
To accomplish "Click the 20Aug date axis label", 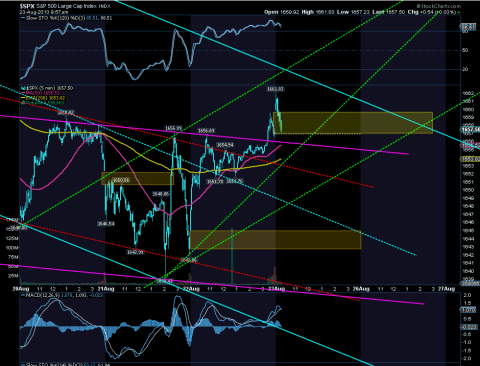I will (21, 289).
